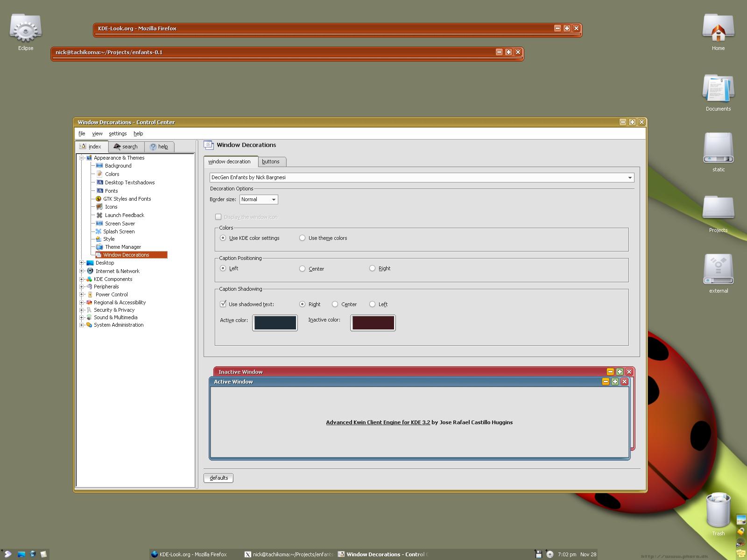Expand the KDE Components node
Image resolution: width=747 pixels, height=560 pixels.
pos(82,279)
